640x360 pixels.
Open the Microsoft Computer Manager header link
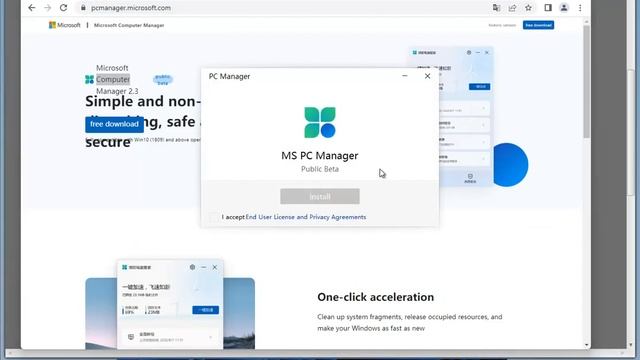click(x=129, y=25)
